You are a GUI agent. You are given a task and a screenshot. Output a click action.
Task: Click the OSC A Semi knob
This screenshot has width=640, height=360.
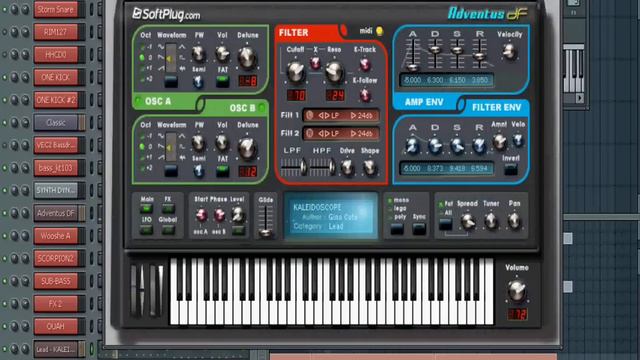(x=199, y=82)
